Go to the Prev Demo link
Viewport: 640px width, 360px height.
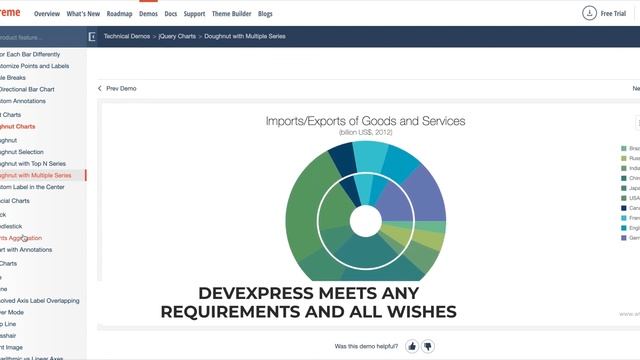[121, 88]
